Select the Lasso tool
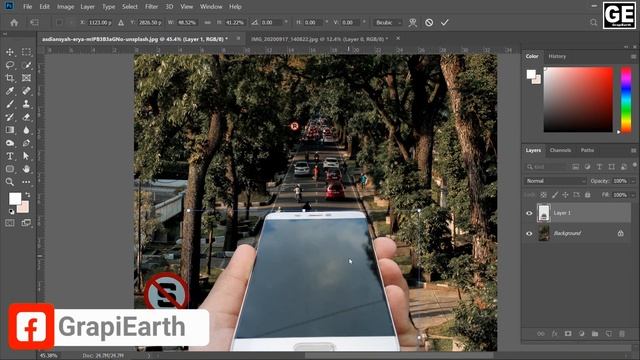Viewport: 640px width, 360px height. (x=10, y=65)
